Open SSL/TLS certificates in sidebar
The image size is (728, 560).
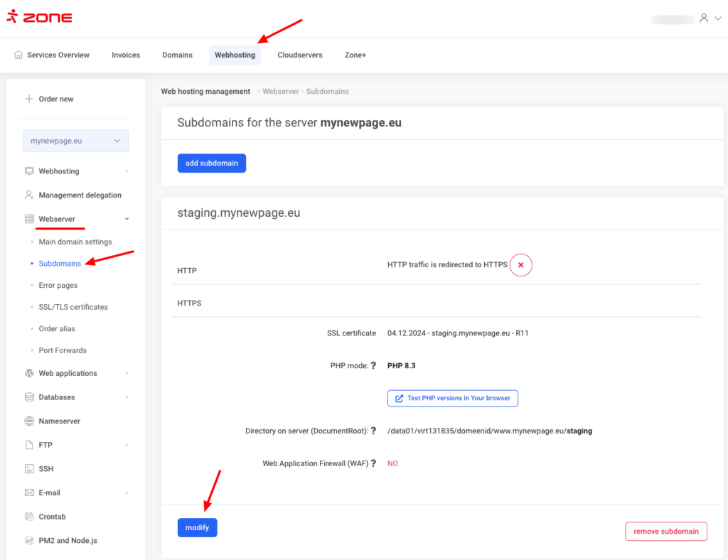[x=73, y=307]
